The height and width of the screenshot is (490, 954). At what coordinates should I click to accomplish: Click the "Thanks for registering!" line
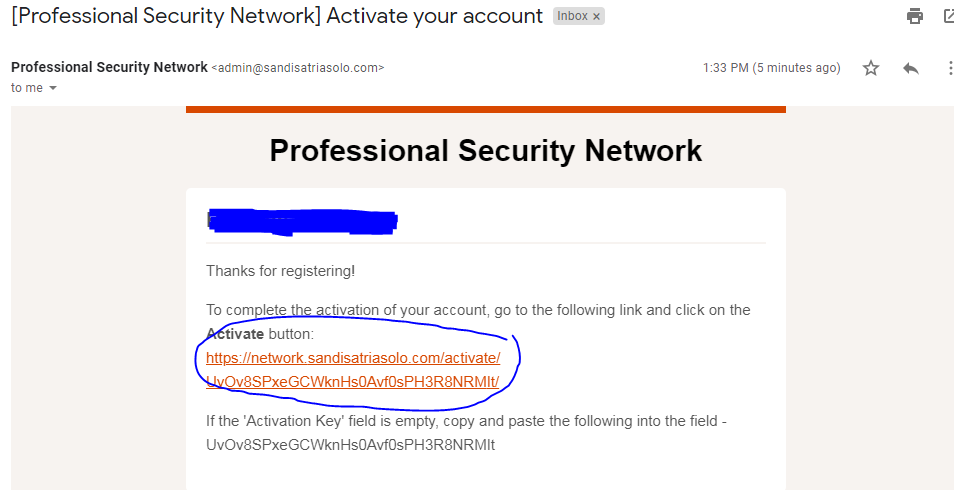coord(280,270)
